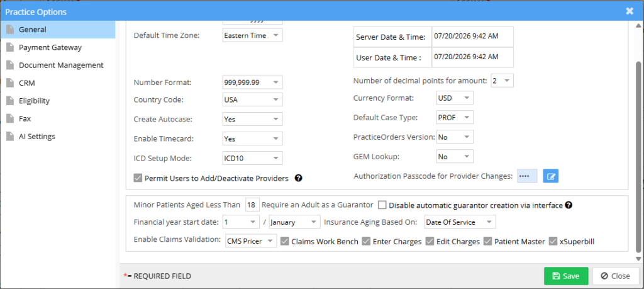Check Disable automatic guarantor creation via interface
The width and height of the screenshot is (644, 289).
(382, 205)
